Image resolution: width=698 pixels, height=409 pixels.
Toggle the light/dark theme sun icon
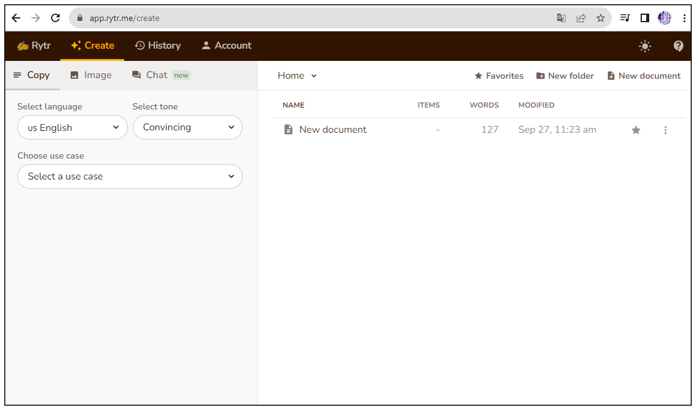click(645, 46)
